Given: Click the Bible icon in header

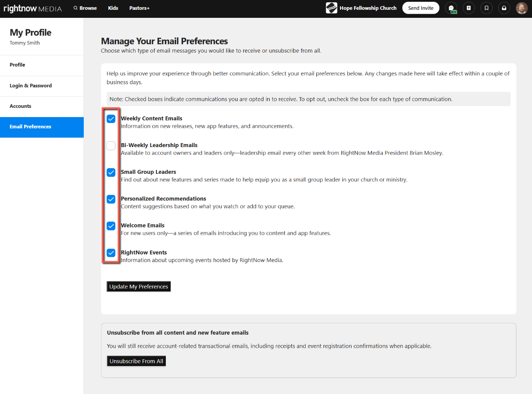Looking at the screenshot, I should (x=468, y=8).
